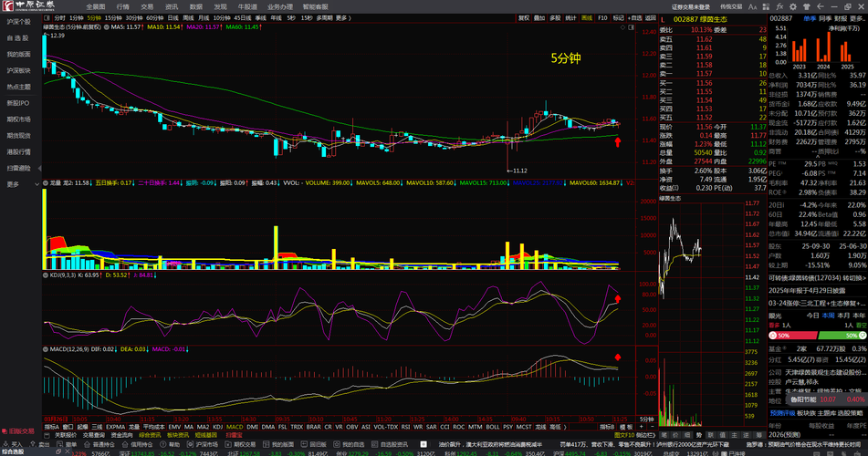Click the round icon before MA5 label
Image resolution: width=868 pixels, height=456 pixels.
click(106, 26)
